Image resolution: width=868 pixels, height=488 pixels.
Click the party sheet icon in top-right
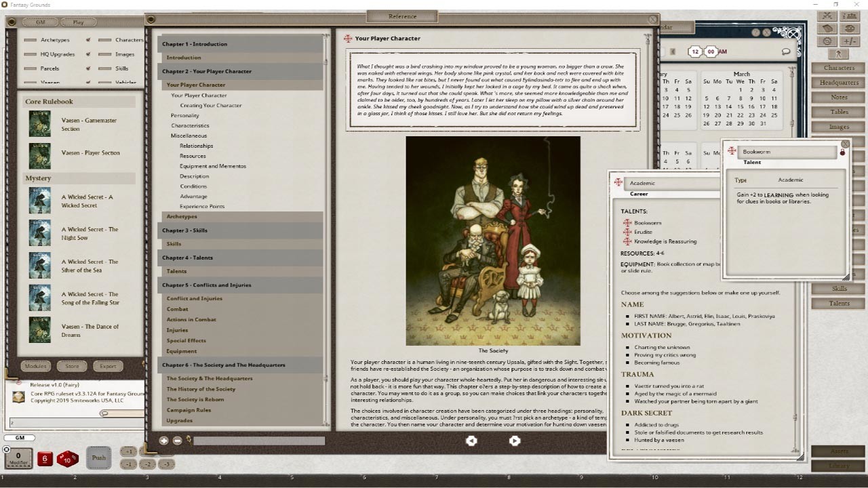pyautogui.click(x=849, y=15)
